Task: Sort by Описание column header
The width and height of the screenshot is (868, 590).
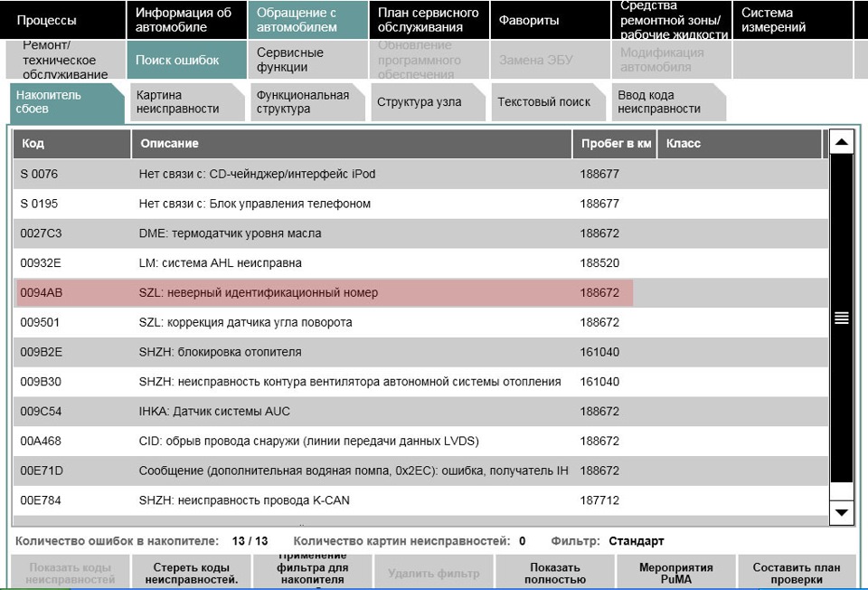Action: point(352,144)
